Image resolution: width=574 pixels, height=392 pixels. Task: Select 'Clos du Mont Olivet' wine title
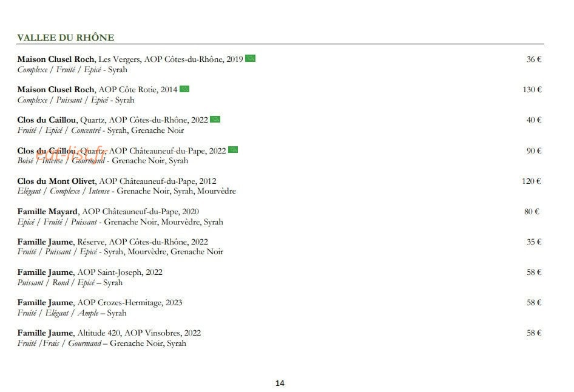pos(116,181)
